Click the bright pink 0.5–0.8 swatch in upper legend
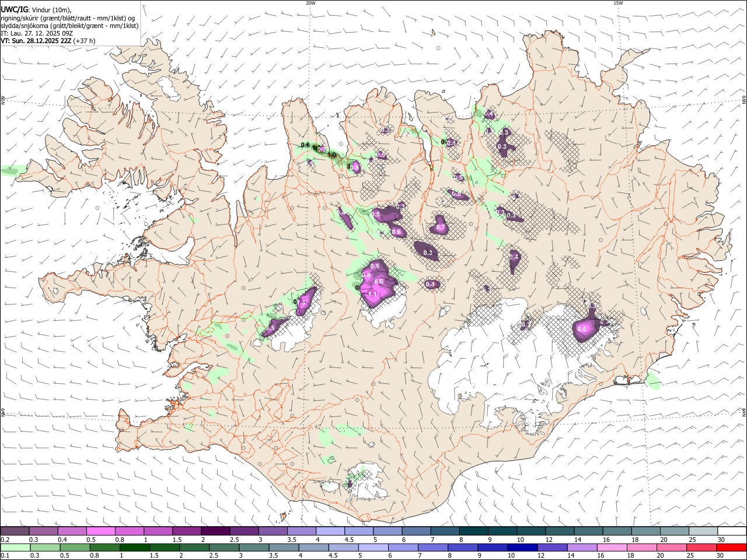The width and height of the screenshot is (747, 560). (100, 531)
